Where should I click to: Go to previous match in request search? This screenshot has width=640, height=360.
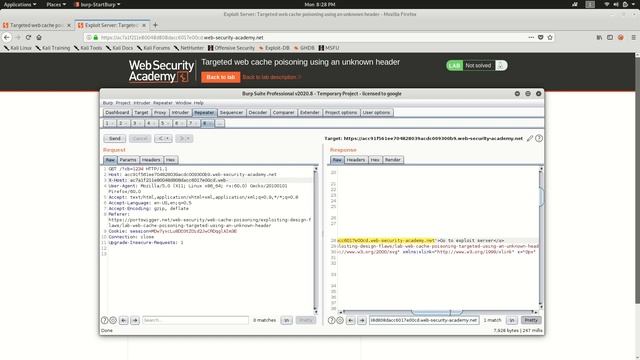click(124, 320)
